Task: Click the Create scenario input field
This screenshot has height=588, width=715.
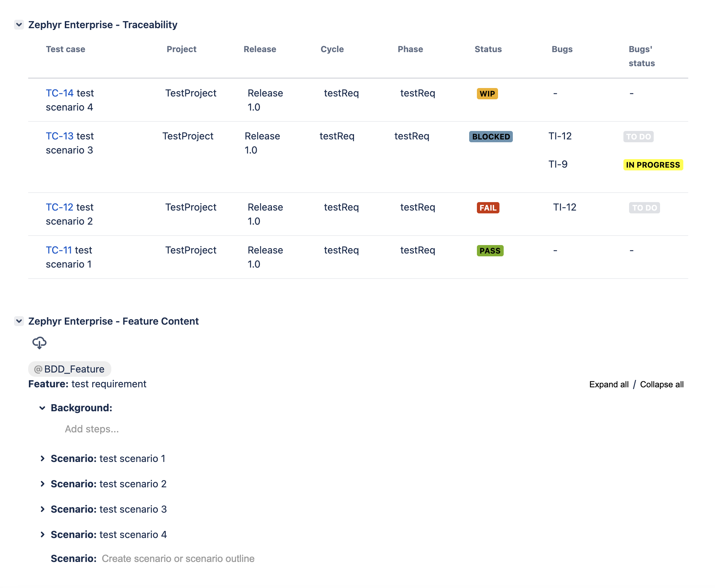Action: 178,558
